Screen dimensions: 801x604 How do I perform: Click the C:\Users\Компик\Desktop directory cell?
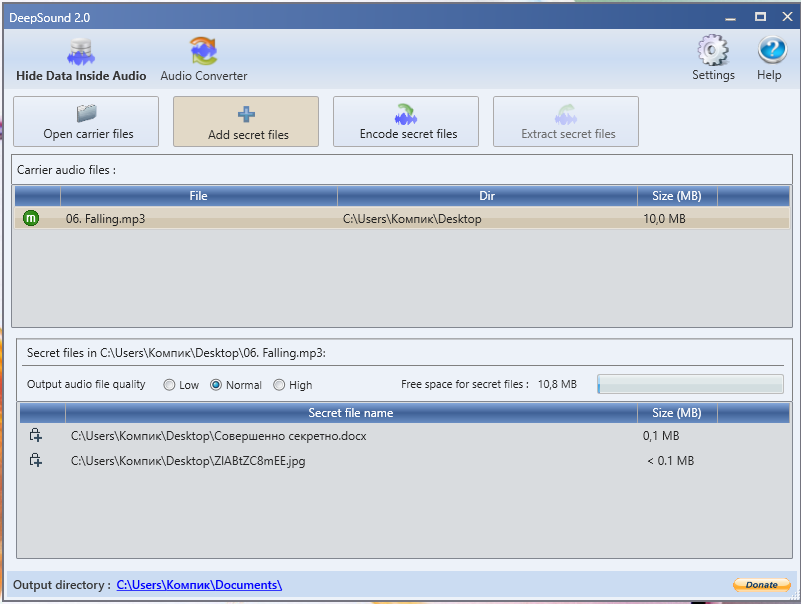tap(412, 219)
